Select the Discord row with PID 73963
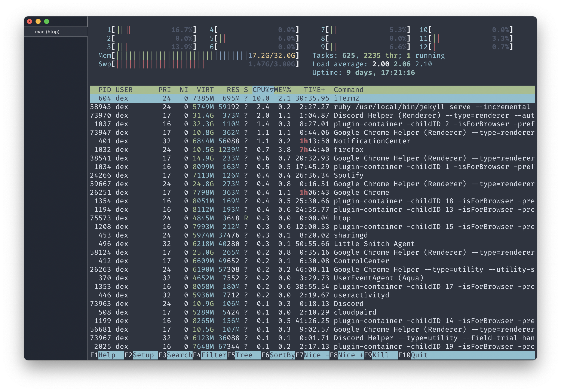Image resolution: width=561 pixels, height=392 pixels. click(312, 304)
